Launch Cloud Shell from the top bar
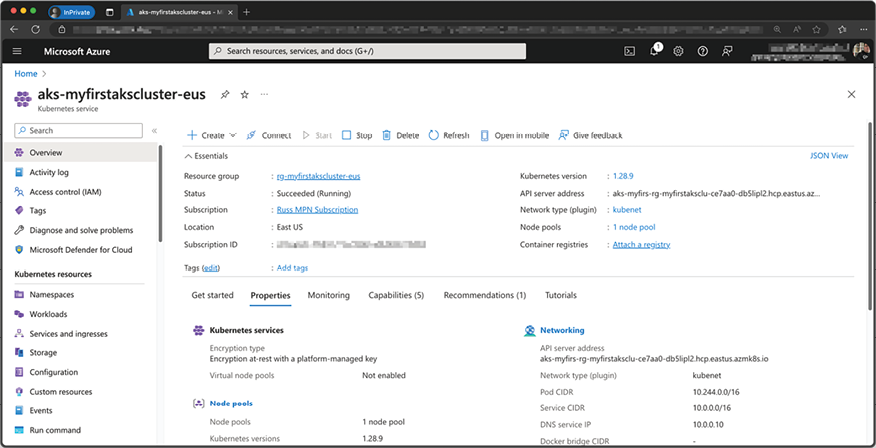The image size is (876, 448). click(x=629, y=51)
